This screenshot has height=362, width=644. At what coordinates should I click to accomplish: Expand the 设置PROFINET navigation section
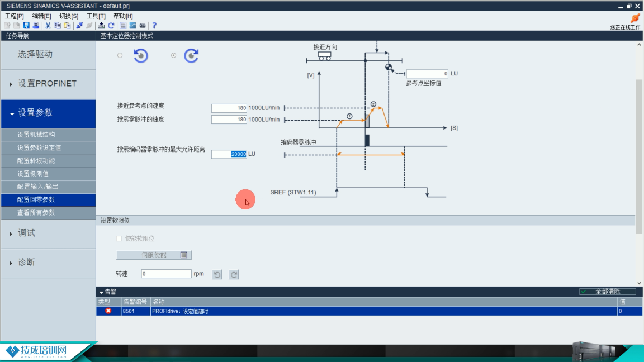pyautogui.click(x=49, y=84)
